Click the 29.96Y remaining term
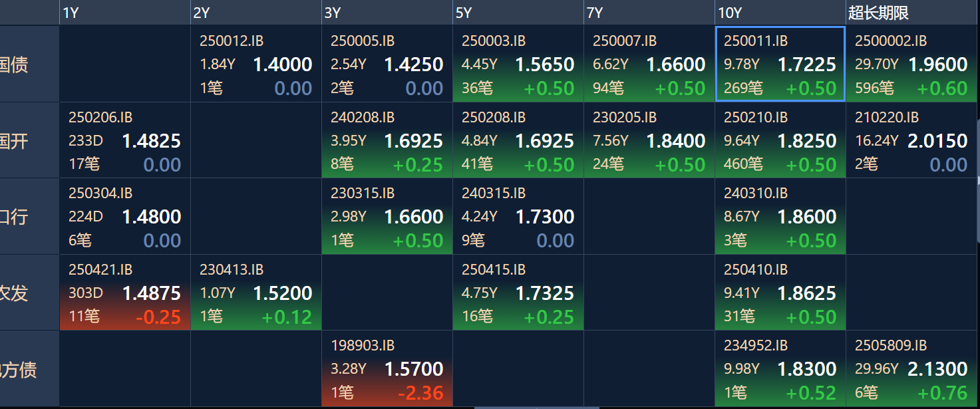Viewport: 980px width, 409px height. coord(877,369)
